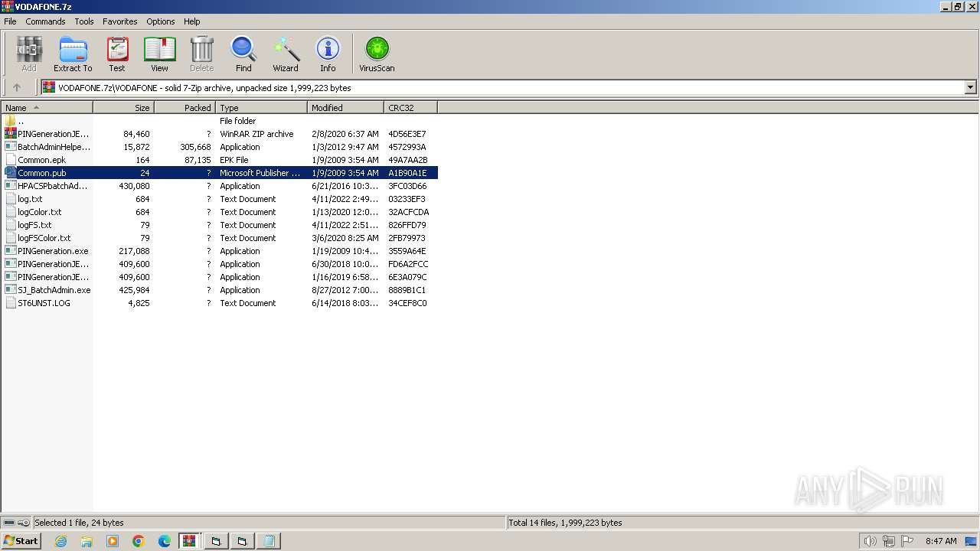Click the Common.epk file icon
The height and width of the screenshot is (551, 980).
click(x=11, y=160)
